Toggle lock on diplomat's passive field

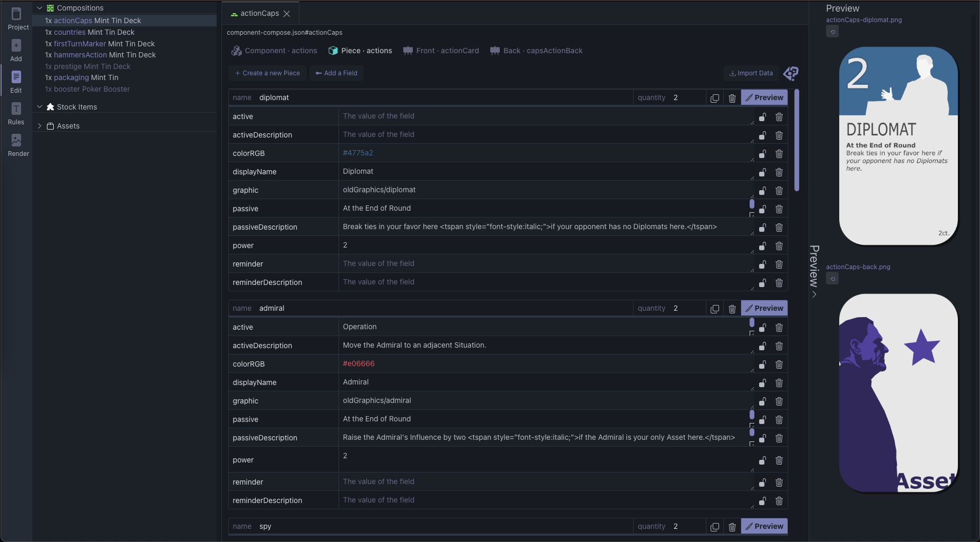762,209
